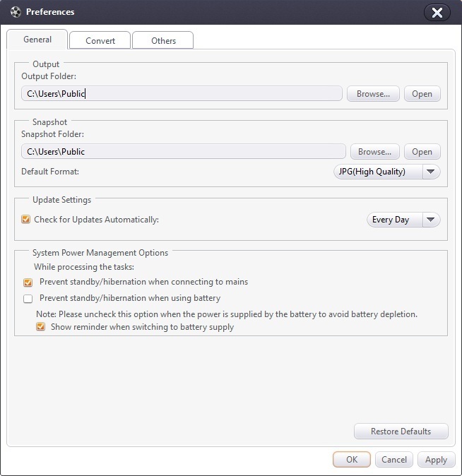Click the Restore Defaults button

tap(401, 432)
